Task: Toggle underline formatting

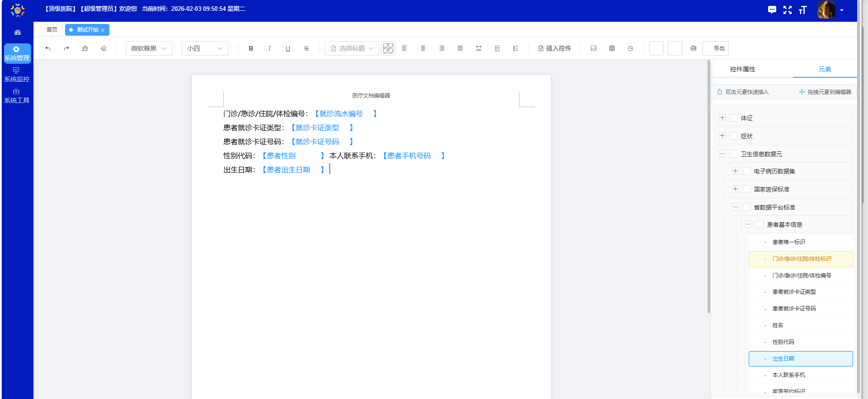Action: [x=288, y=48]
